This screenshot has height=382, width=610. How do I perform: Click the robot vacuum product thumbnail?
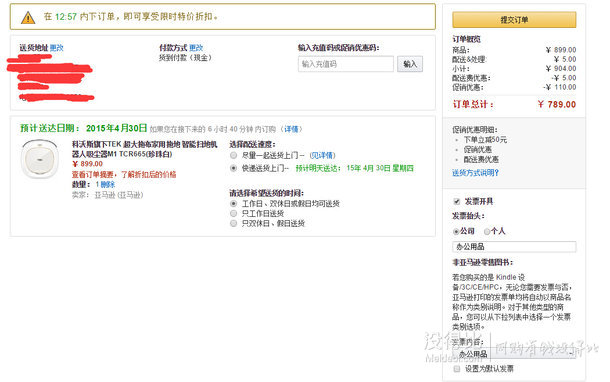tap(40, 159)
